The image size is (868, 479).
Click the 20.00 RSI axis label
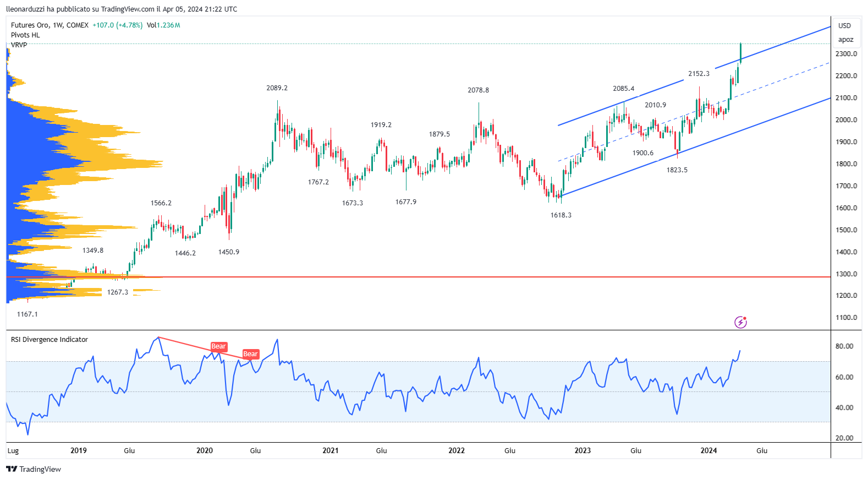[x=844, y=438]
